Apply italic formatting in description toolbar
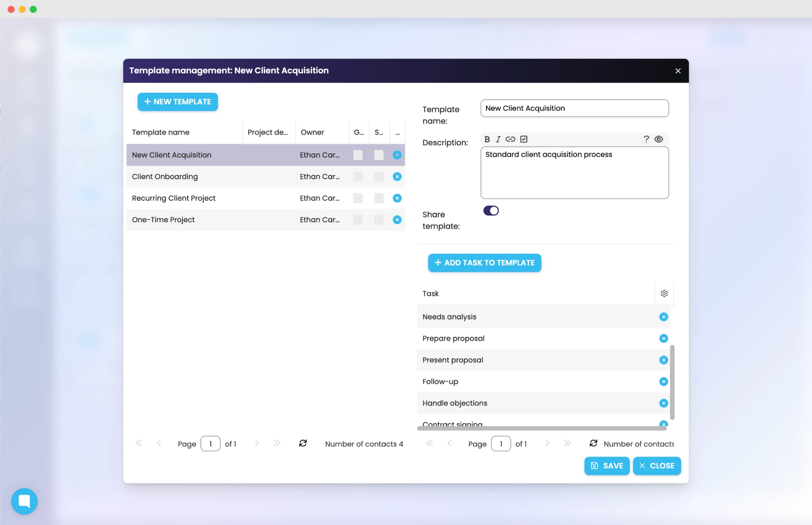Screen dimensions: 812x525 [498, 139]
